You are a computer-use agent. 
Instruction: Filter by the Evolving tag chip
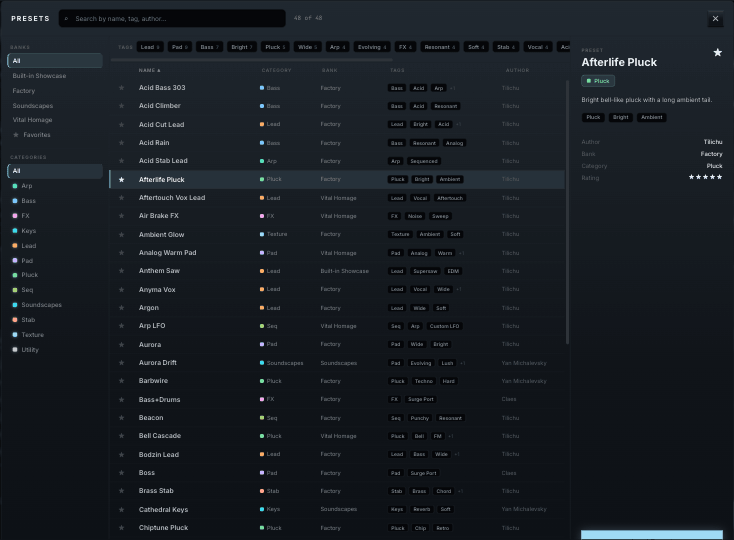372,47
